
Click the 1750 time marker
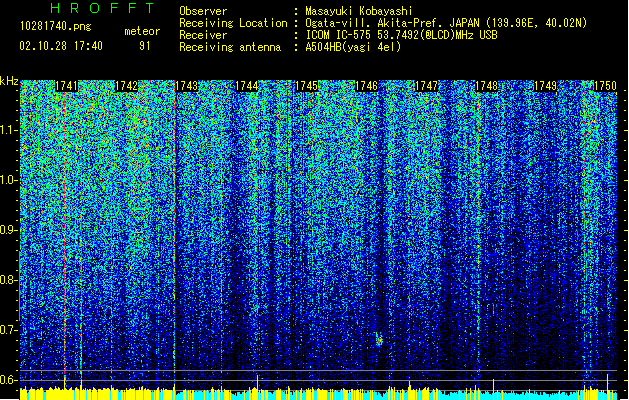tap(605, 86)
